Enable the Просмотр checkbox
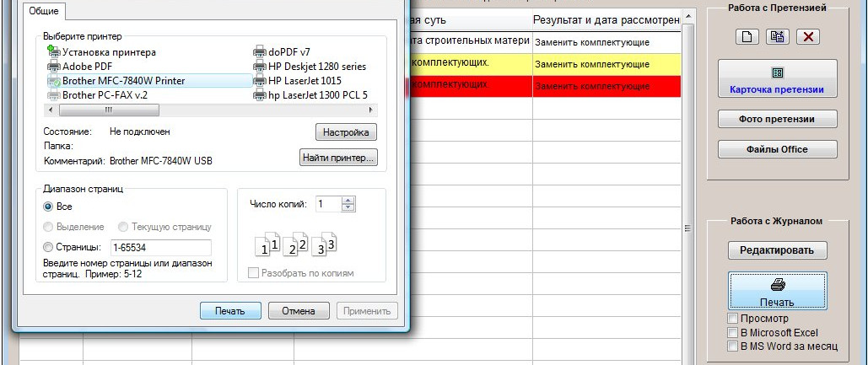The width and height of the screenshot is (868, 365). click(x=732, y=319)
